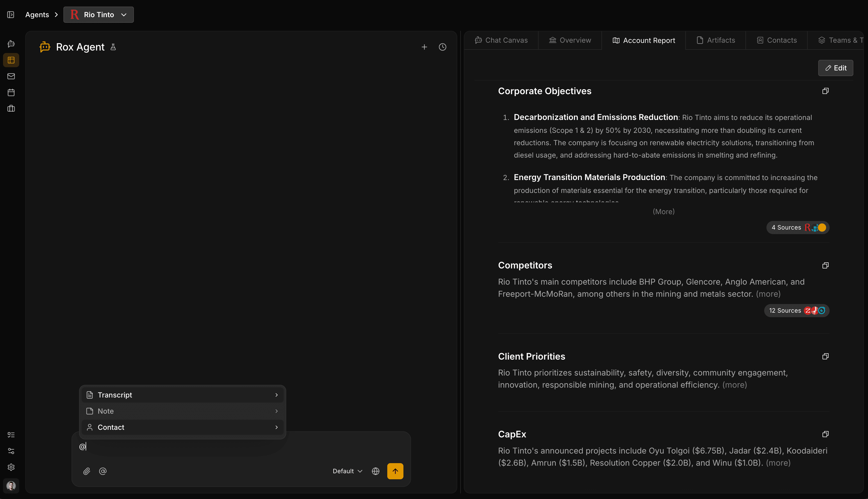
Task: Switch to the Artifacts tab
Action: (x=716, y=40)
